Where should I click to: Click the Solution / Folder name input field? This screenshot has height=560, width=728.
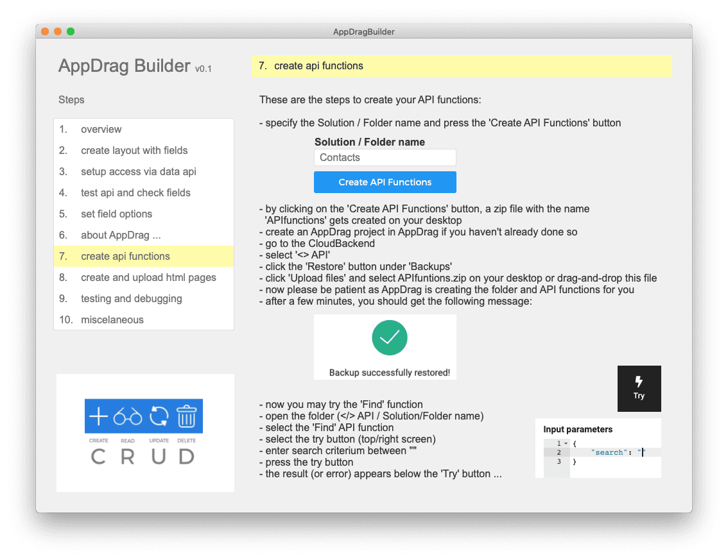tap(385, 158)
